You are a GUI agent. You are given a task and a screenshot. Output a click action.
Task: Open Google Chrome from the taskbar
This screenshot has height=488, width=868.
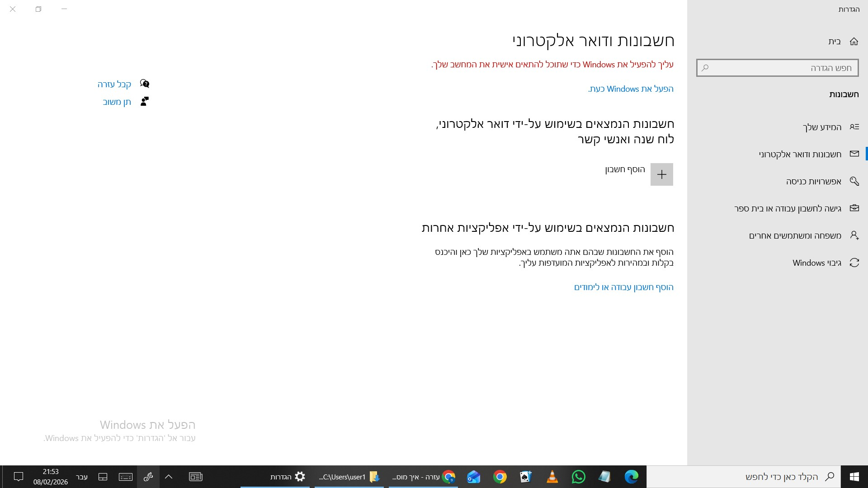tap(500, 477)
